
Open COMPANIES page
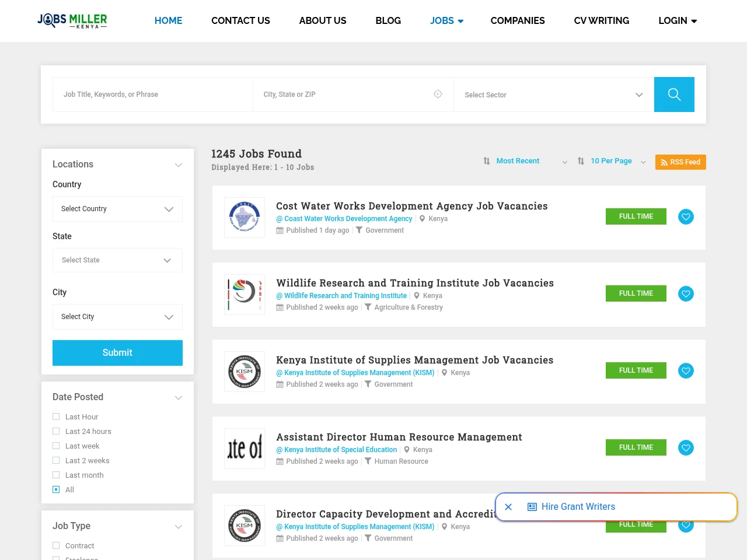518,20
